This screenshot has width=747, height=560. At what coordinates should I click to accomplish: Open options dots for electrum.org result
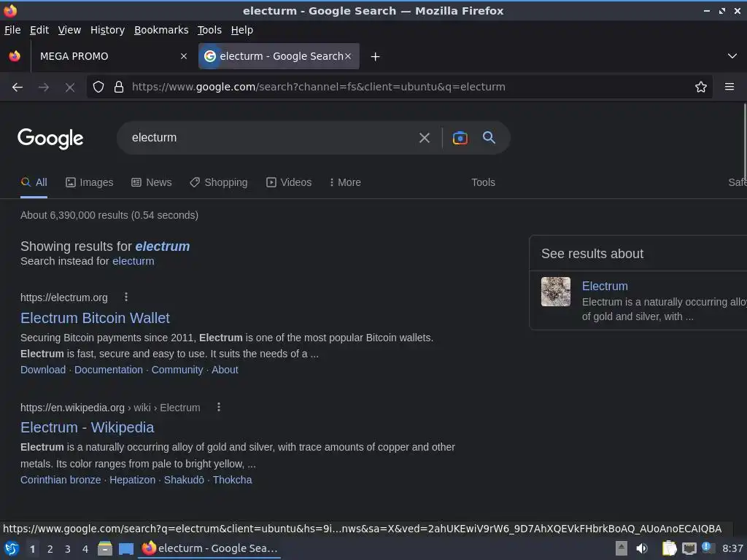pyautogui.click(x=126, y=297)
